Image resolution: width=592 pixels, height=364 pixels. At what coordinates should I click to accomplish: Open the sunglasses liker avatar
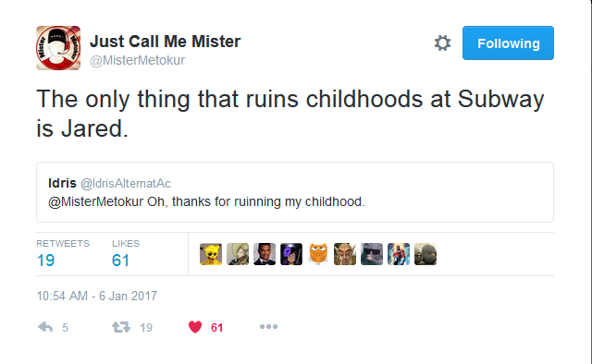tap(372, 254)
